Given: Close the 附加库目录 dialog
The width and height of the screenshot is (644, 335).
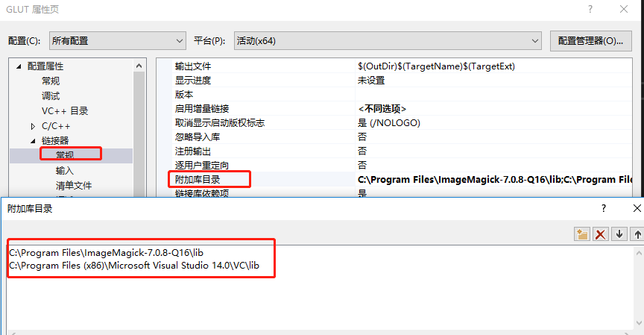Looking at the screenshot, I should 637,208.
